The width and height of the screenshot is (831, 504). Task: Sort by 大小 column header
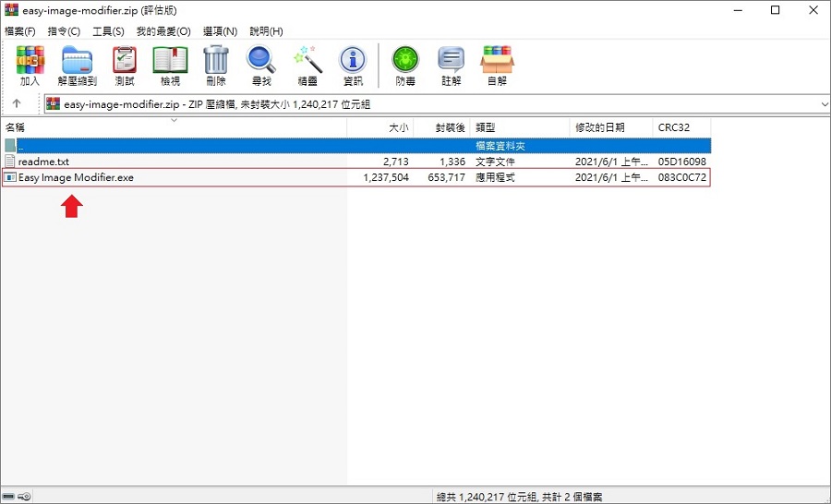[x=380, y=127]
